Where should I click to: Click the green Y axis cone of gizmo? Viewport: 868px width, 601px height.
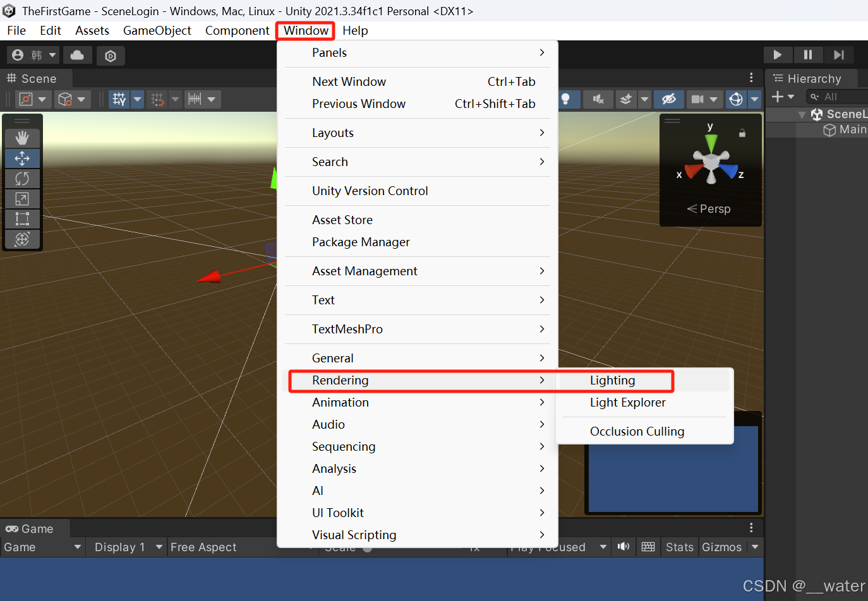[x=711, y=143]
